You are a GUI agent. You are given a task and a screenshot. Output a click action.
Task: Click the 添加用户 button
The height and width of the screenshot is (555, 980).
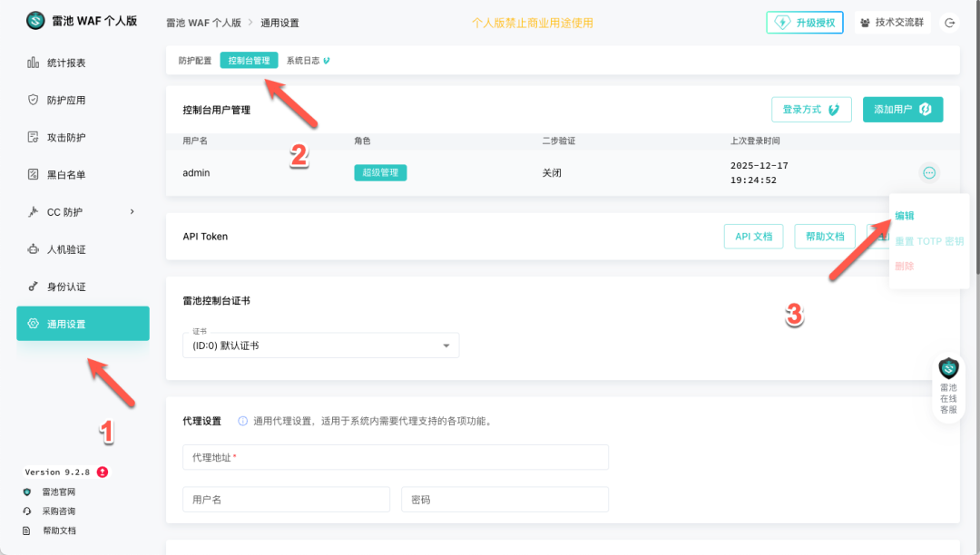[x=902, y=109]
